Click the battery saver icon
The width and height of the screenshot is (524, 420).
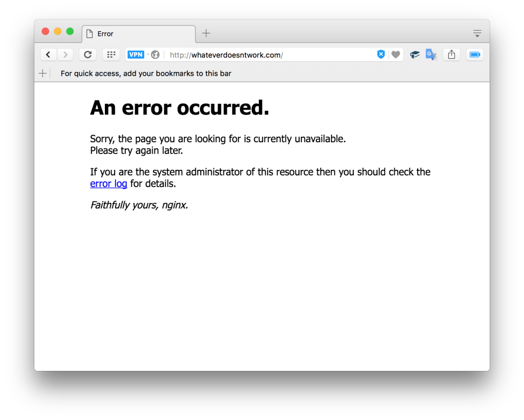474,54
